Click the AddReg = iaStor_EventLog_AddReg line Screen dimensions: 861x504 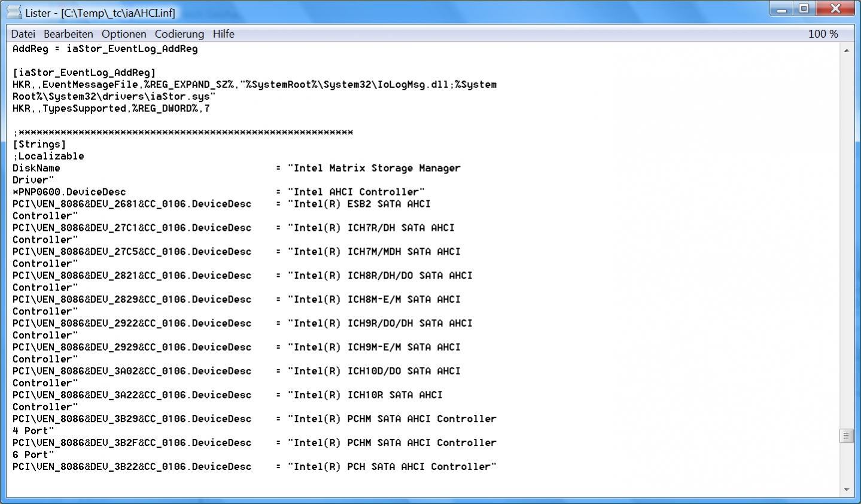(105, 48)
